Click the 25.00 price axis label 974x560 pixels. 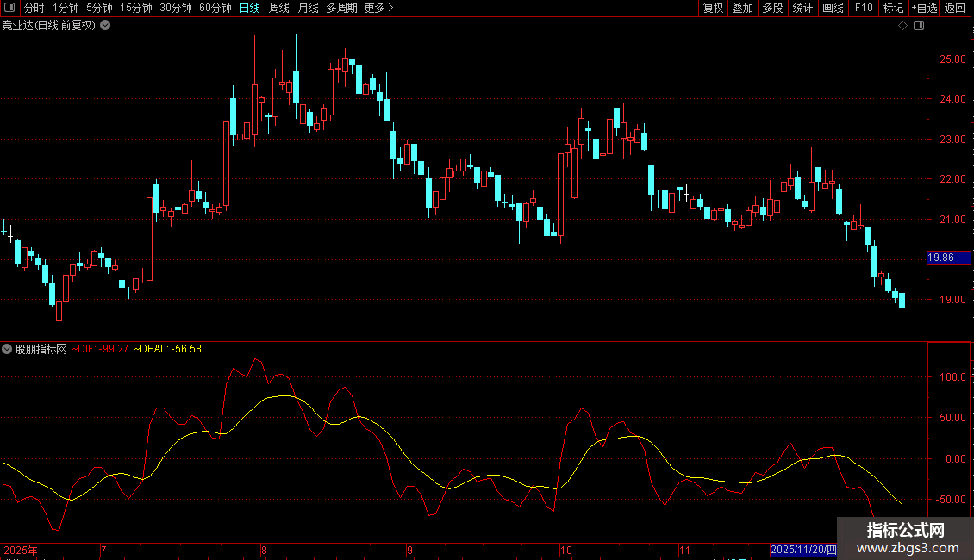click(x=952, y=59)
